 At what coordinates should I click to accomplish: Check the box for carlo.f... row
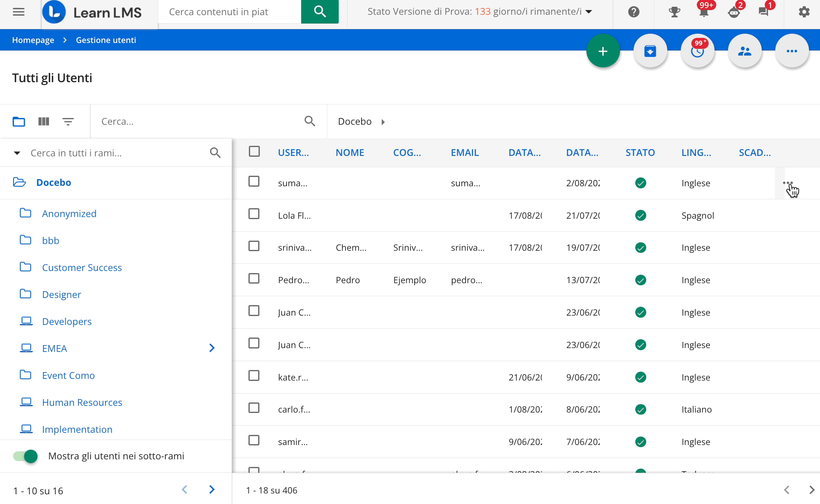point(254,408)
